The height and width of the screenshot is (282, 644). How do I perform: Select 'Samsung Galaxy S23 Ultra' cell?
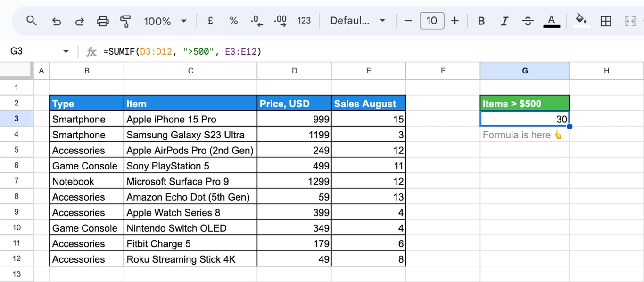pyautogui.click(x=190, y=135)
